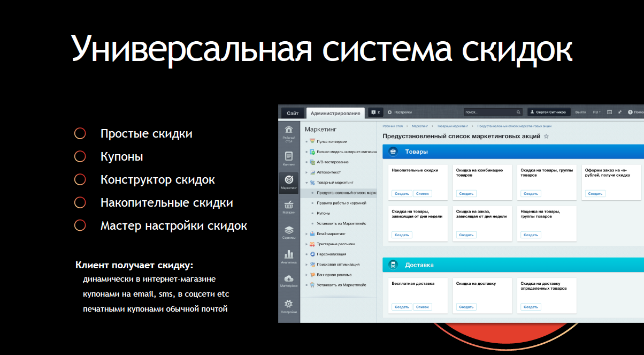Open the Сервисы layers icon in sidebar

pyautogui.click(x=289, y=229)
